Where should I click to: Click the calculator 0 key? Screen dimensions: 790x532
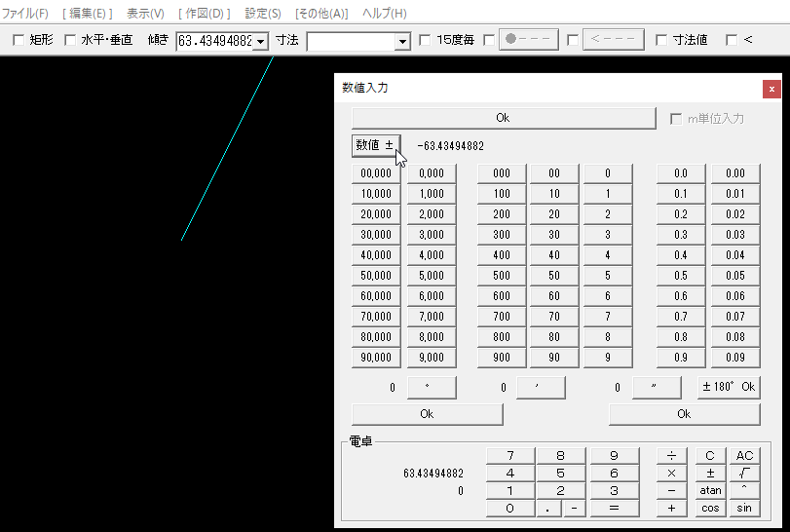(509, 509)
